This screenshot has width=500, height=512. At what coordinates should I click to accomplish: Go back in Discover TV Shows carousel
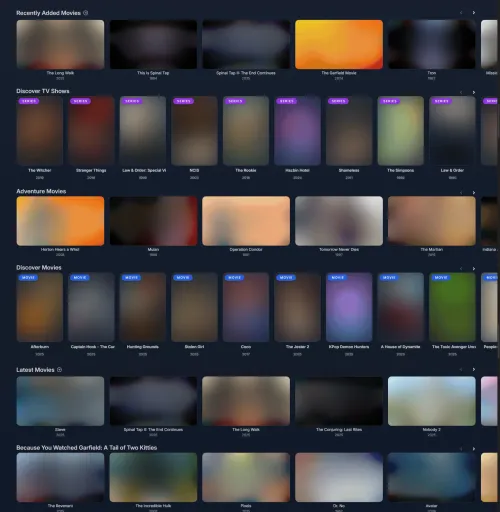461,92
